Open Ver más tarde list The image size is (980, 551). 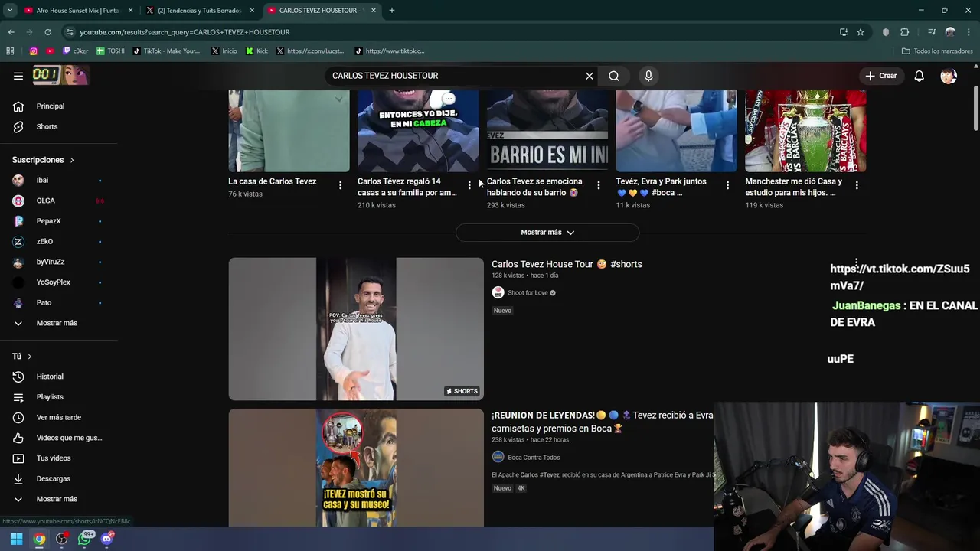59,417
